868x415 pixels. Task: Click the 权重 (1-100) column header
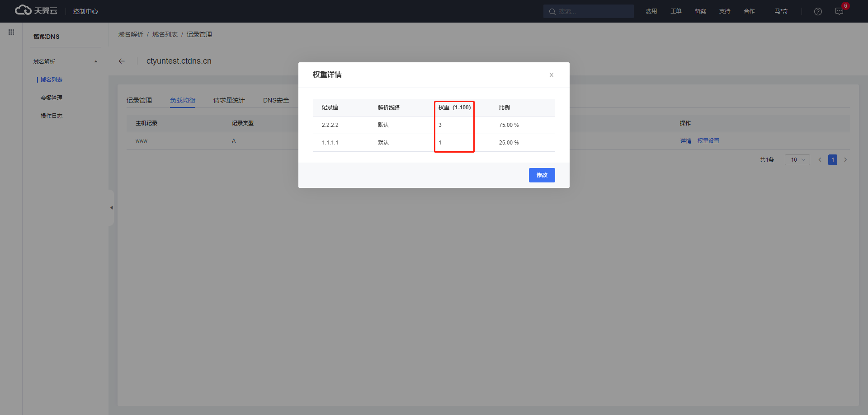[454, 107]
